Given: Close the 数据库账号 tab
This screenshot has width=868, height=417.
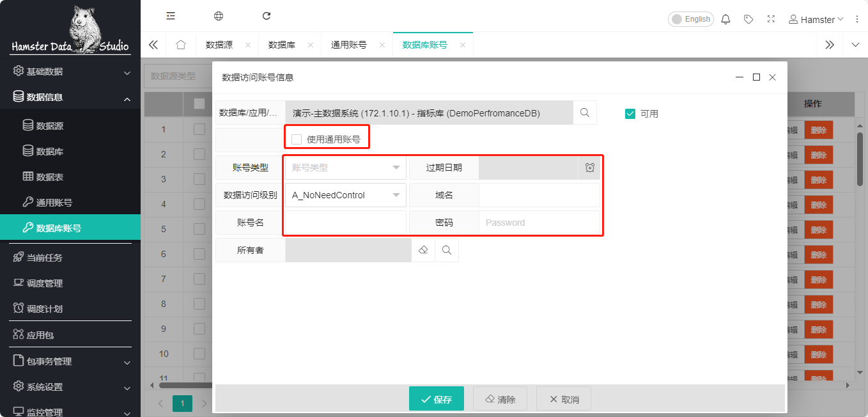Looking at the screenshot, I should point(463,45).
